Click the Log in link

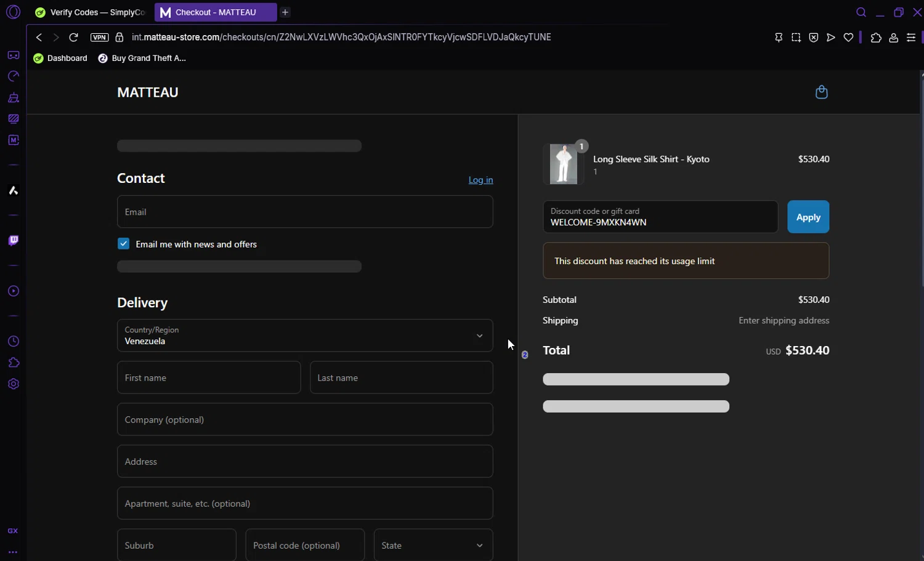coord(480,180)
